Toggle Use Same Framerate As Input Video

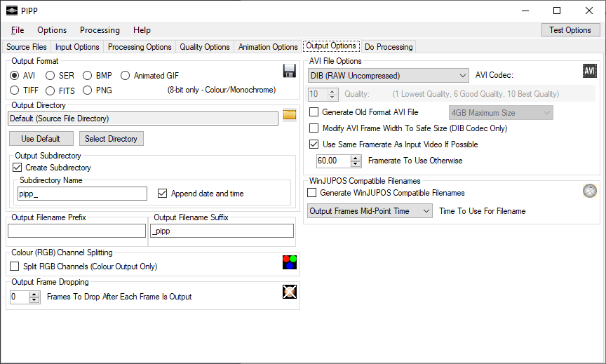314,144
